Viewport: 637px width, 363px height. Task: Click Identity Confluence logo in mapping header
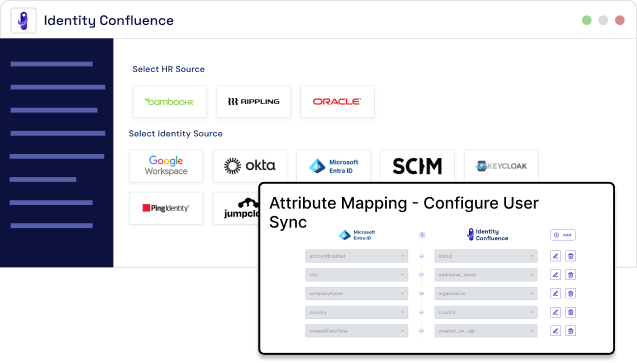coord(488,235)
